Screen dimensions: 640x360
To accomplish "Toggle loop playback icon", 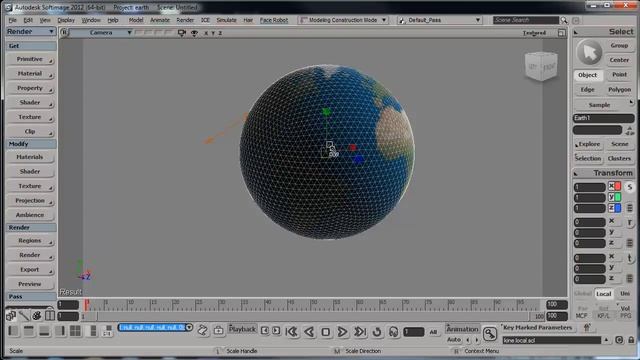I will pos(377,332).
